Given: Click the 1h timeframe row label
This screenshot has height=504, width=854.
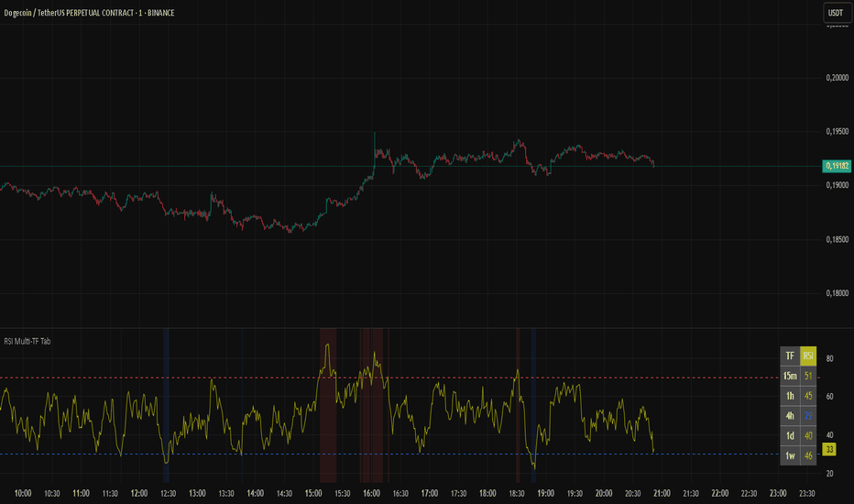Looking at the screenshot, I should pos(790,396).
